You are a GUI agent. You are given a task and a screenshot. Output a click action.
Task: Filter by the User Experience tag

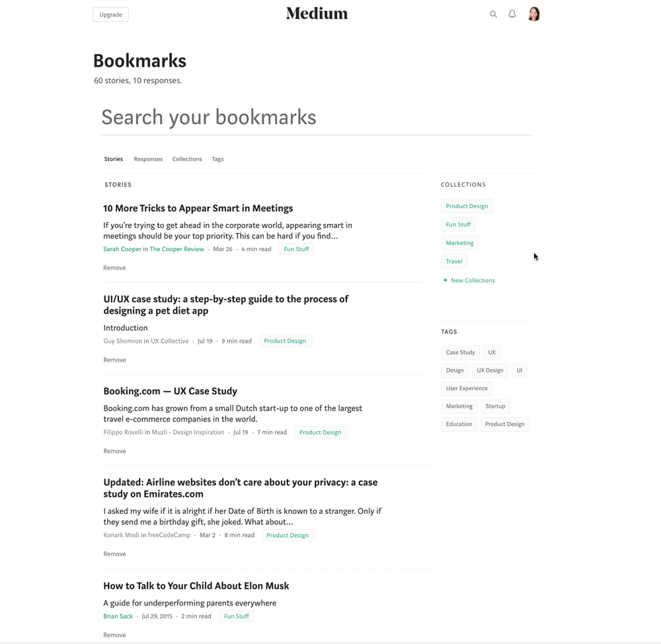[467, 388]
